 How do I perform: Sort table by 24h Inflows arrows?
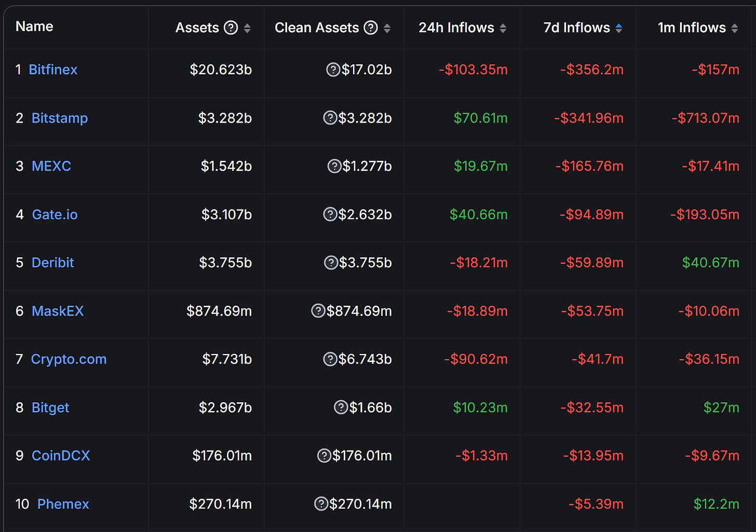pyautogui.click(x=503, y=28)
